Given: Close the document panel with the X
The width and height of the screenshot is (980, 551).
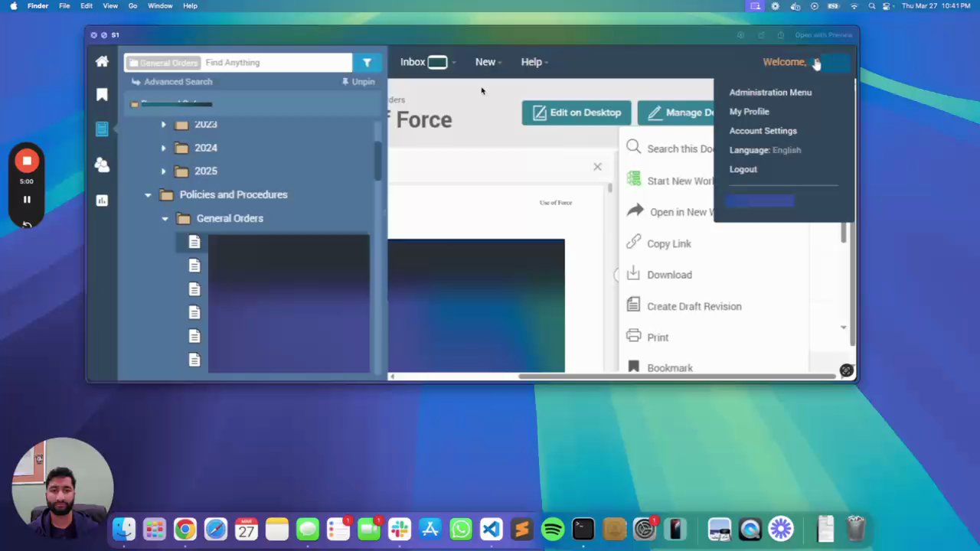Looking at the screenshot, I should pyautogui.click(x=597, y=167).
